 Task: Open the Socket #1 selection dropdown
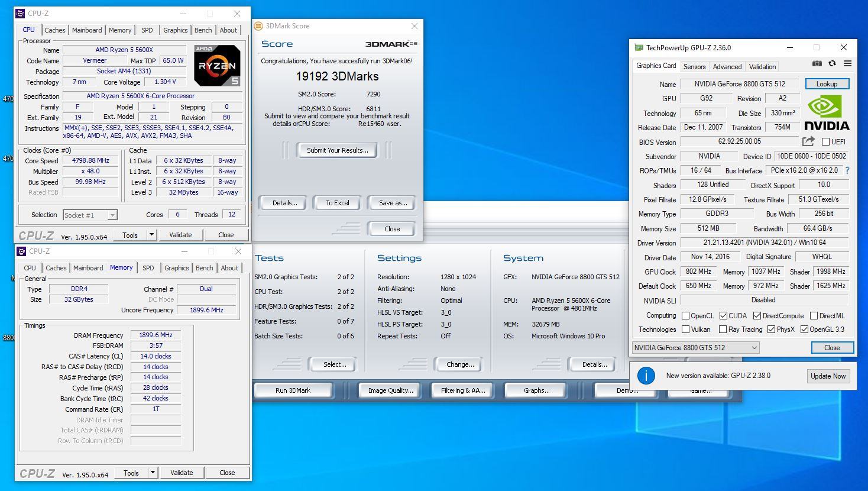[90, 215]
